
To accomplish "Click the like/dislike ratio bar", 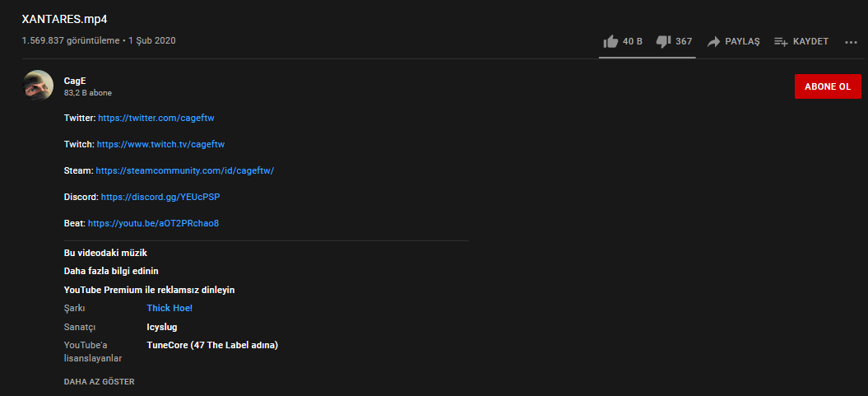I will (x=648, y=58).
